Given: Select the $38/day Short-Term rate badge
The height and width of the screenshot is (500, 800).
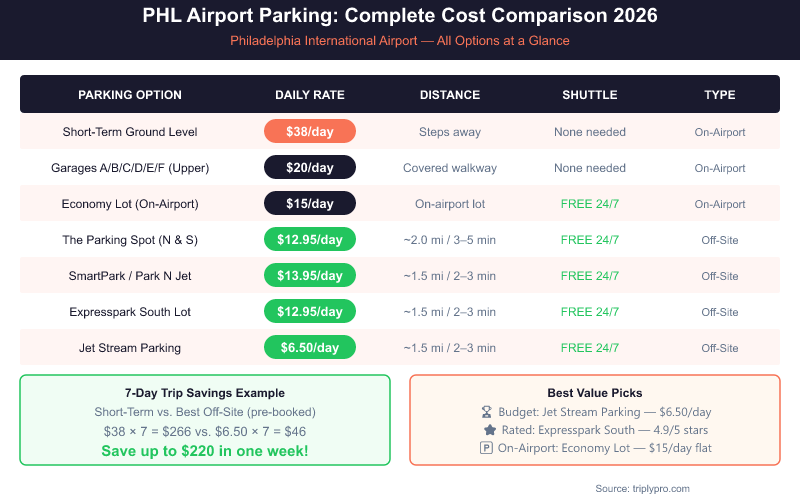Looking at the screenshot, I should pos(310,132).
